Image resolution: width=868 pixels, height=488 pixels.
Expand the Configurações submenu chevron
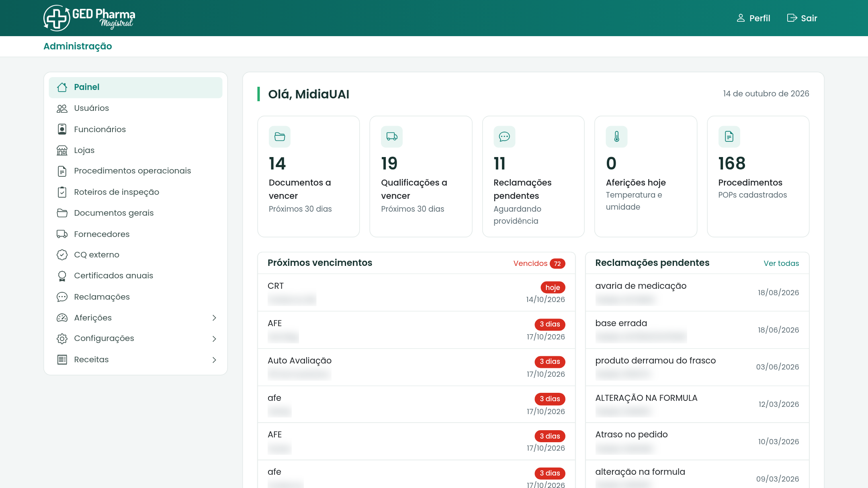pyautogui.click(x=214, y=339)
